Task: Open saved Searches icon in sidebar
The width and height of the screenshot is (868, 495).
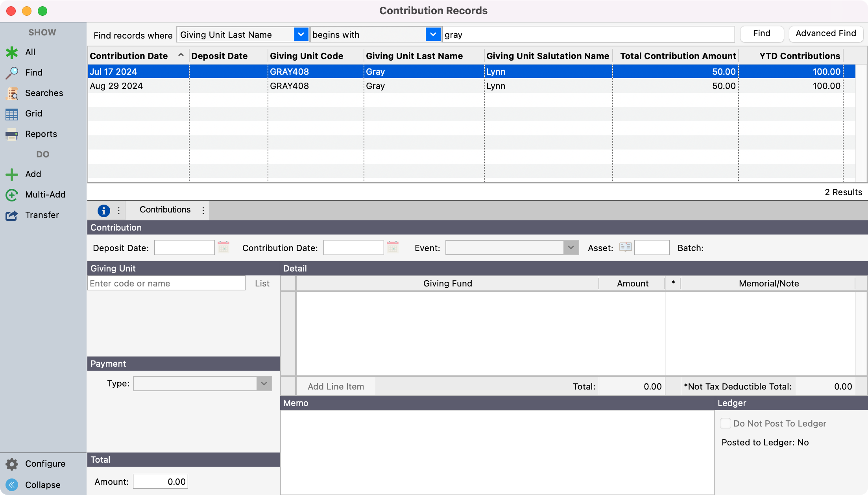Action: click(x=12, y=93)
